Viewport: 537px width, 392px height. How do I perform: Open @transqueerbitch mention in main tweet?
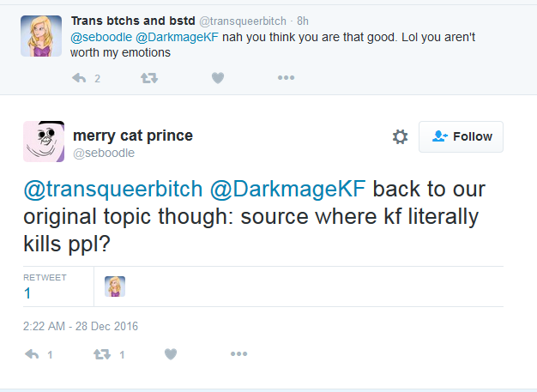(x=113, y=189)
